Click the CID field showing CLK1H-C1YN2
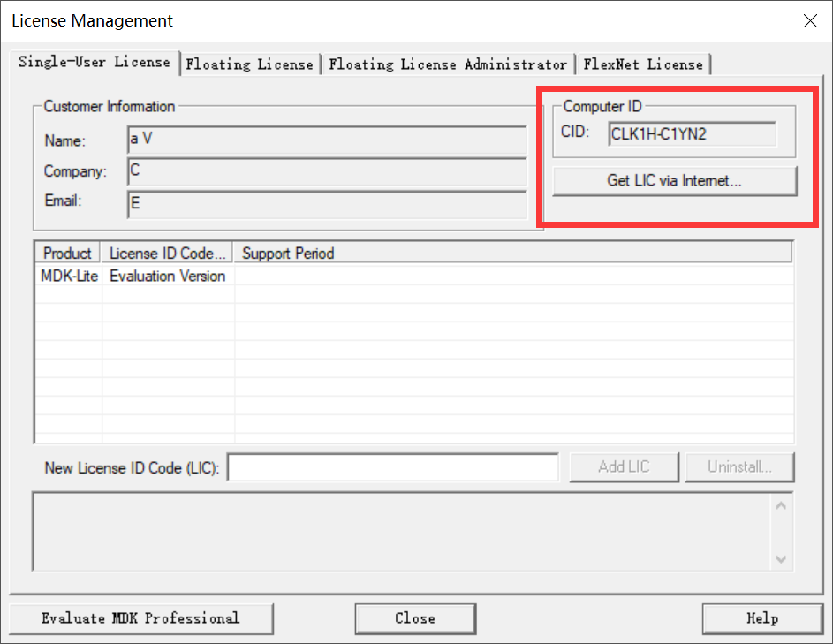 coord(693,134)
